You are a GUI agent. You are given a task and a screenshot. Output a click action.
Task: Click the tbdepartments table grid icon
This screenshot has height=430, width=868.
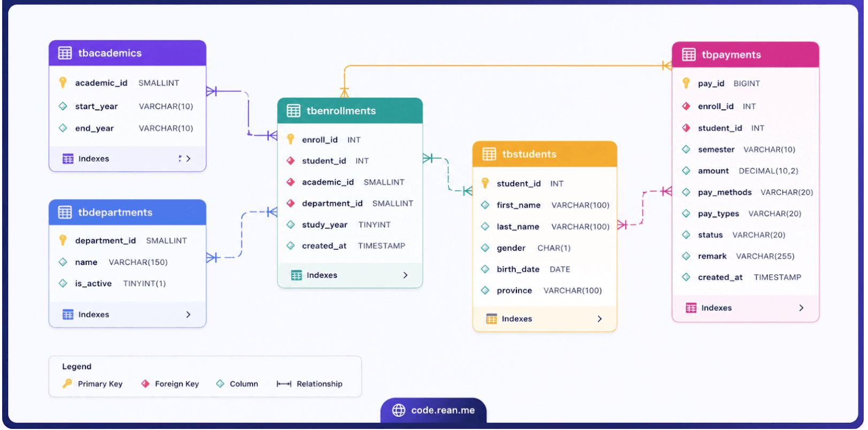click(x=65, y=212)
